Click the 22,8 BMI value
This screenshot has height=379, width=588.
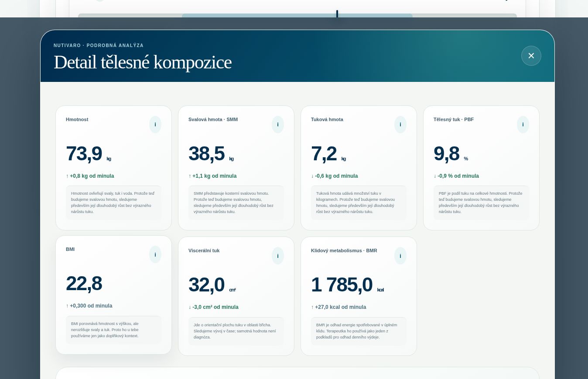pyautogui.click(x=84, y=283)
